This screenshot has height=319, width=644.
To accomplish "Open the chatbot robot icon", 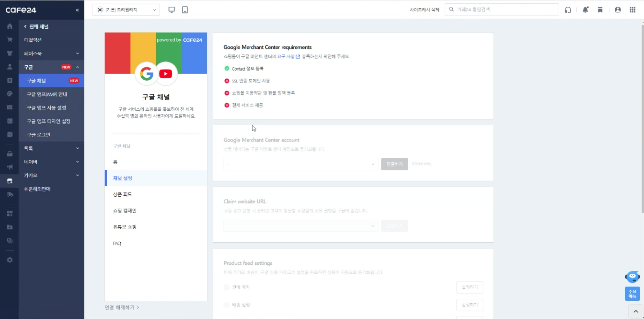I will click(632, 277).
